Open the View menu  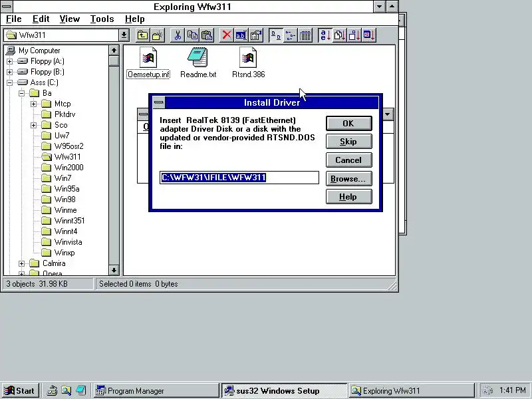pyautogui.click(x=70, y=19)
